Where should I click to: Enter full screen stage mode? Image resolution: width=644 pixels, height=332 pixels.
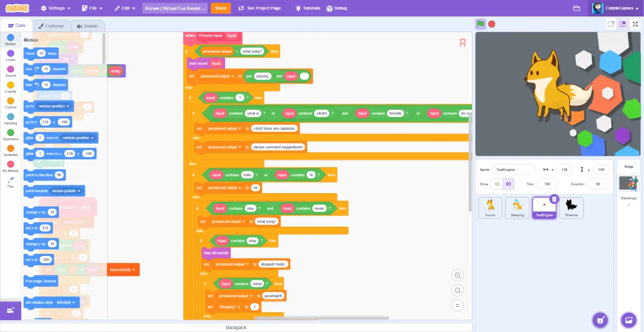[635, 24]
